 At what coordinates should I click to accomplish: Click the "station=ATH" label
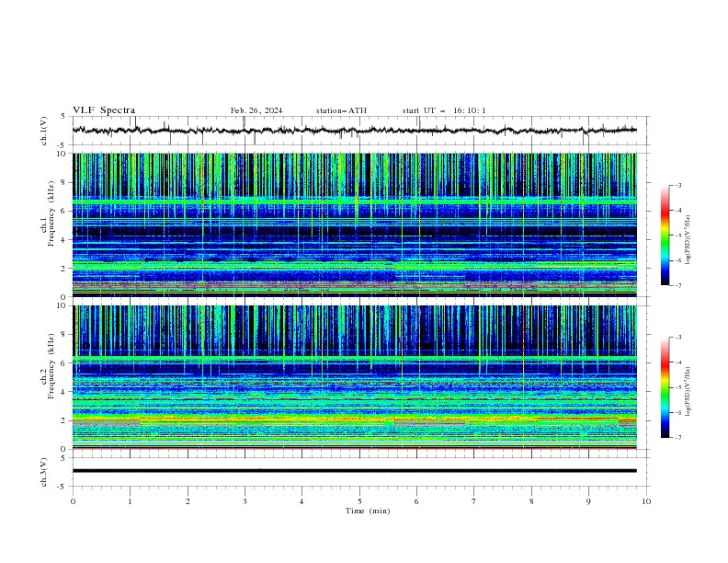point(341,110)
